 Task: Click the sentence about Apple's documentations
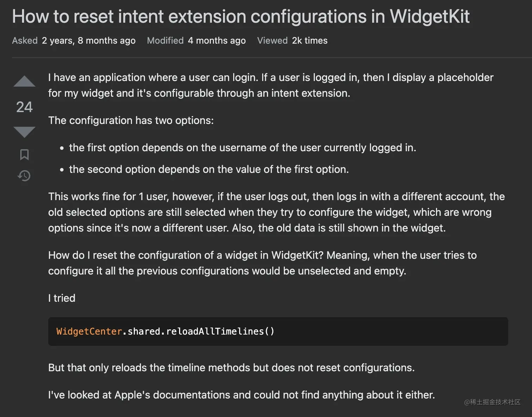tap(241, 395)
